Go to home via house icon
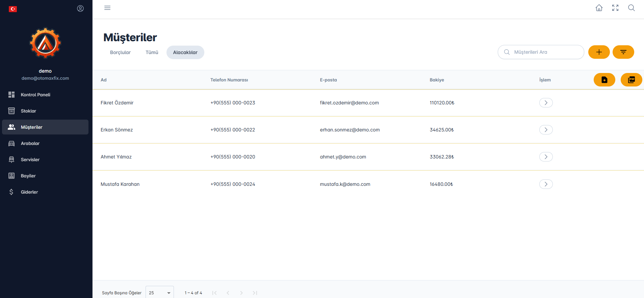The height and width of the screenshot is (298, 644). click(x=599, y=8)
